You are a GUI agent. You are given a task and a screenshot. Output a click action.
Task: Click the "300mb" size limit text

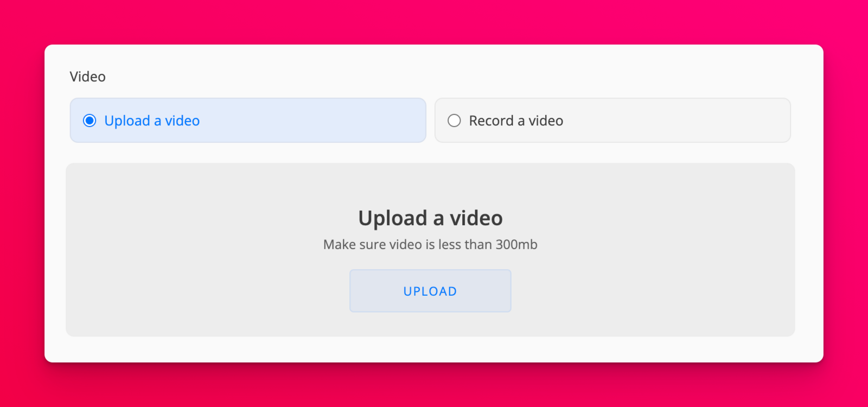pyautogui.click(x=516, y=245)
